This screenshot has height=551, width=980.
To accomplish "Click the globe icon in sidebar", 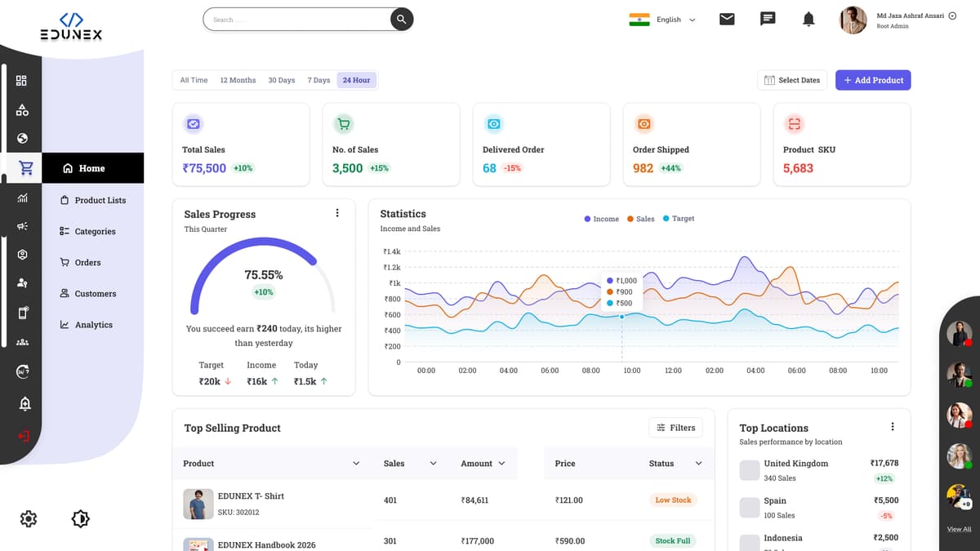I will click(22, 138).
